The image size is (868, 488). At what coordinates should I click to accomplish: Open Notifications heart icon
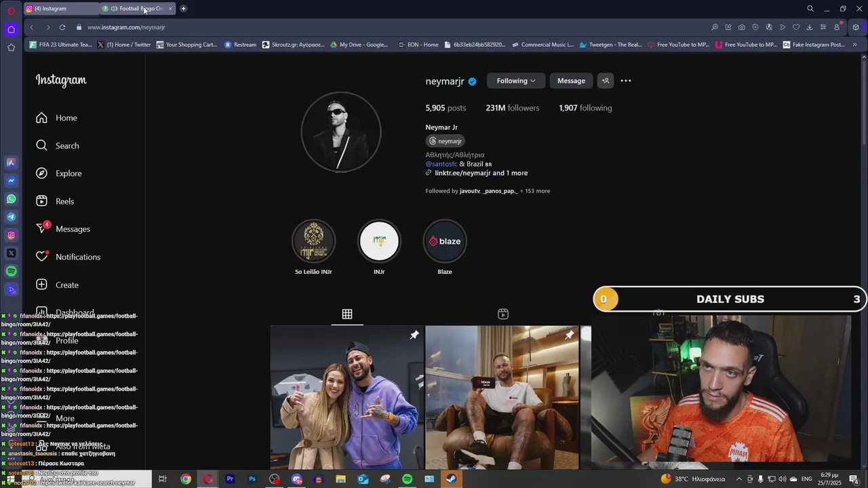[42, 257]
